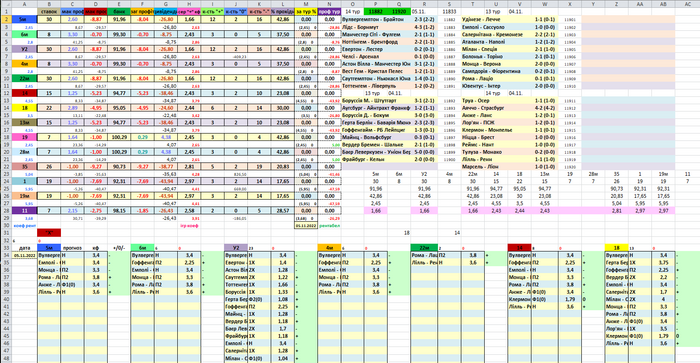Select column A by its header
This screenshot has width=700, height=363.
click(25, 4)
